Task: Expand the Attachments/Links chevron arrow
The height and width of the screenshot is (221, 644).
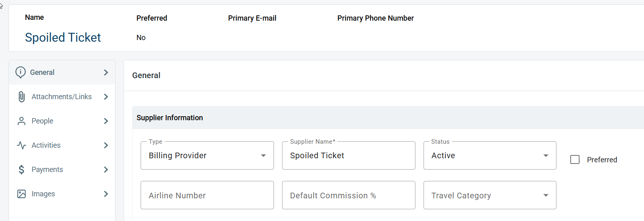Action: pyautogui.click(x=106, y=97)
